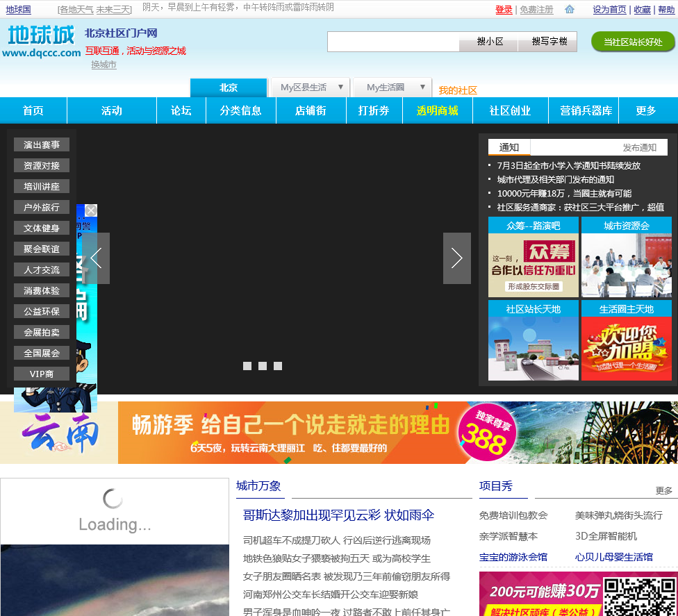
Task: Go to 首页 in navigation bar
Action: click(33, 110)
